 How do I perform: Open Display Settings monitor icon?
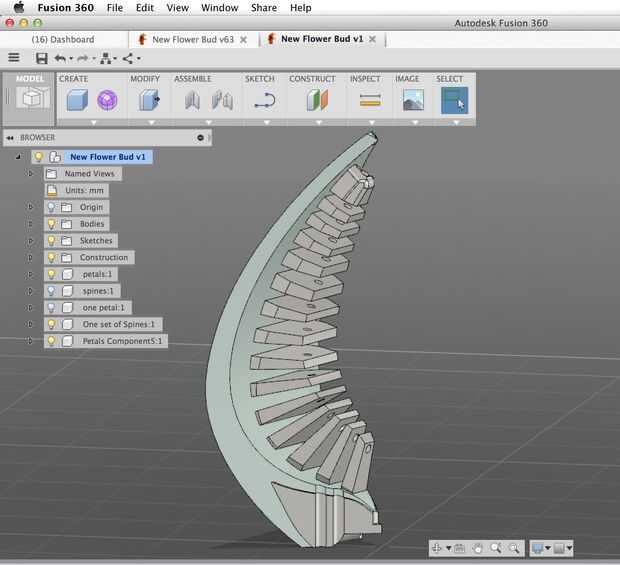pyautogui.click(x=538, y=548)
